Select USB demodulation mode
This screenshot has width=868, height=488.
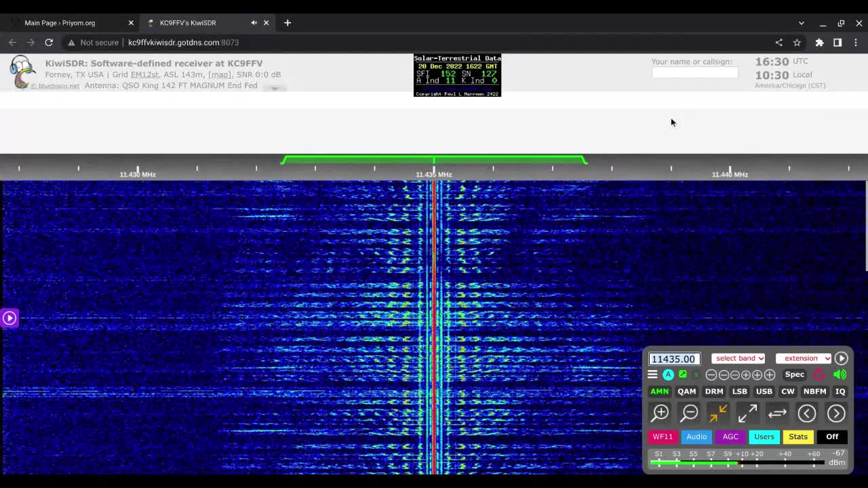(x=764, y=391)
